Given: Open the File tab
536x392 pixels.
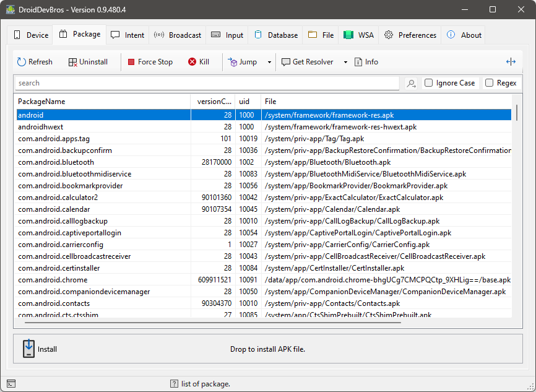Looking at the screenshot, I should click(x=321, y=35).
